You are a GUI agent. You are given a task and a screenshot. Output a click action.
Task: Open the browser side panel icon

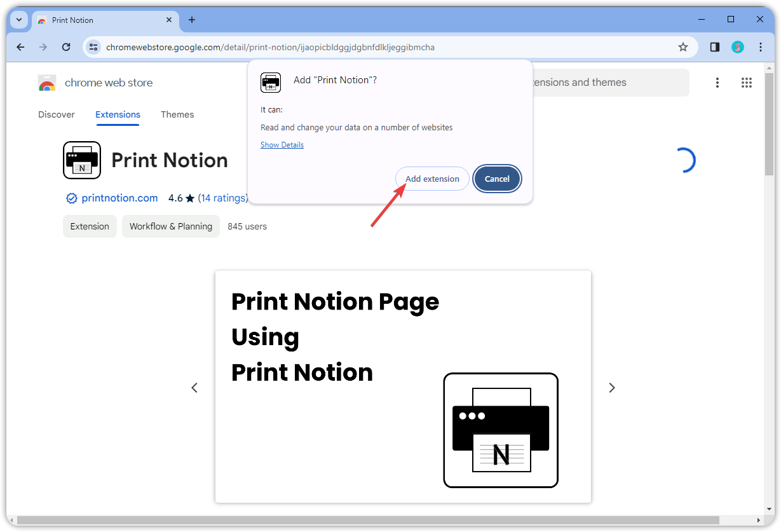pyautogui.click(x=714, y=47)
